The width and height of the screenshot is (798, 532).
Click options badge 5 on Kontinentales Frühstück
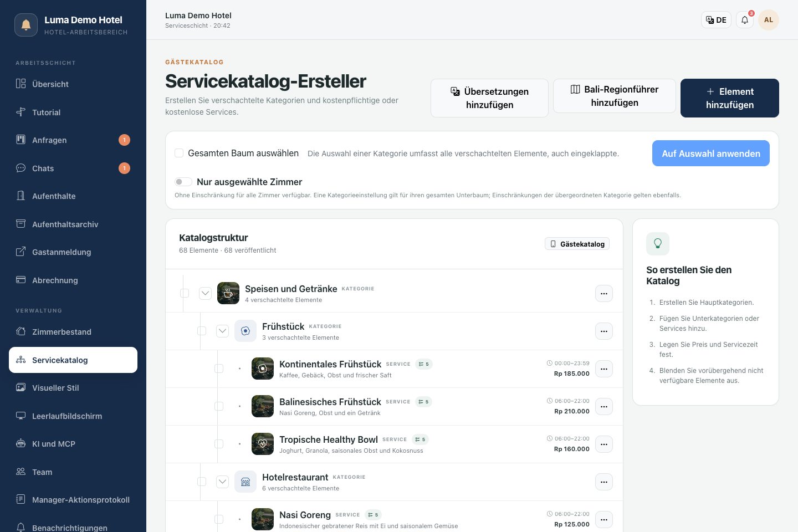424,364
